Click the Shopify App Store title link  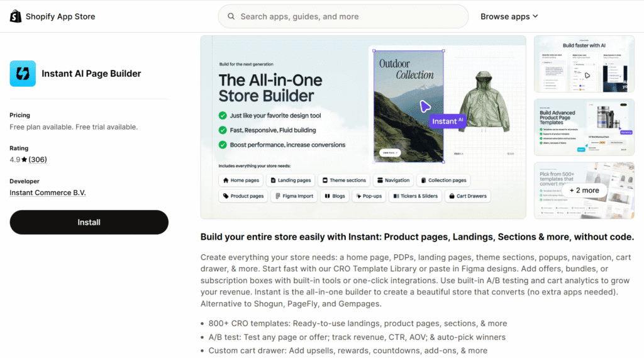pos(60,16)
